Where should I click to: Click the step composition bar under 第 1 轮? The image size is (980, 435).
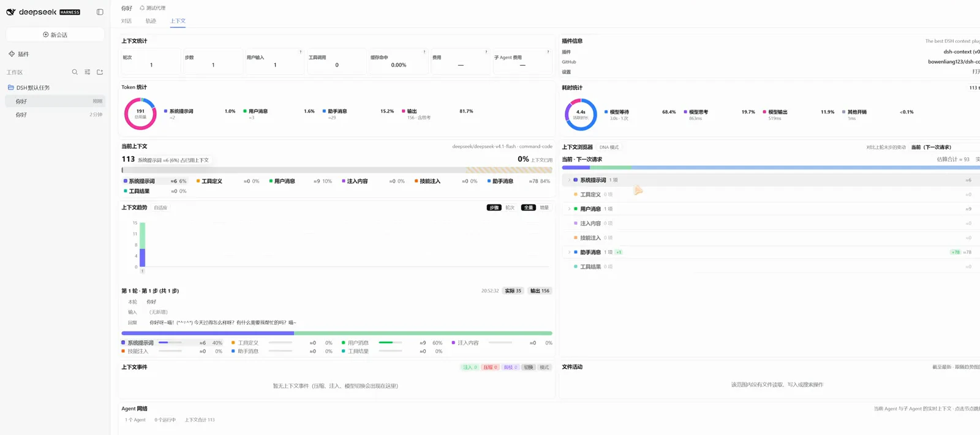point(337,333)
